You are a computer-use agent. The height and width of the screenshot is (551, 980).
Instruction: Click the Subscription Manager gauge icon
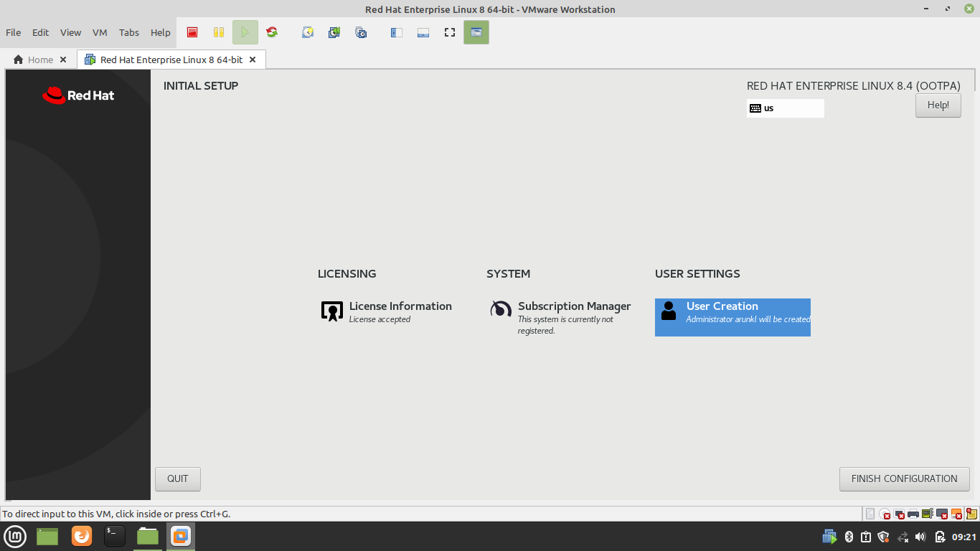click(x=501, y=309)
